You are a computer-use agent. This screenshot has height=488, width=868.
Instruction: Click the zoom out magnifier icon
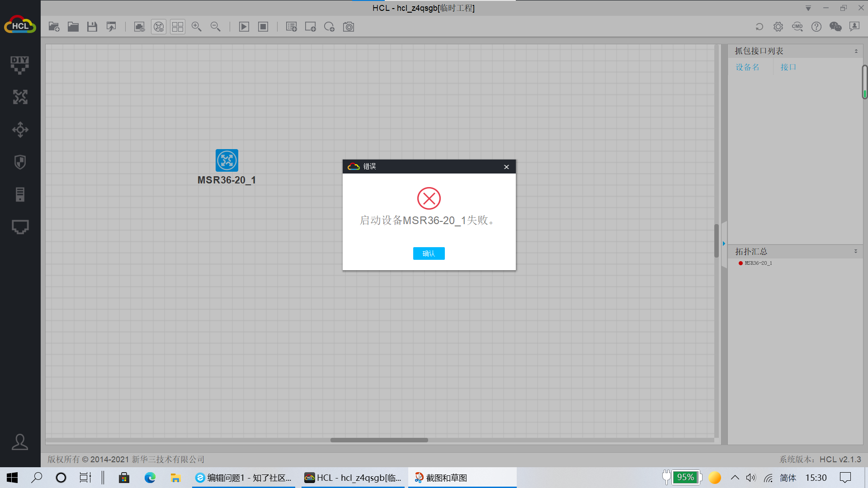click(216, 27)
